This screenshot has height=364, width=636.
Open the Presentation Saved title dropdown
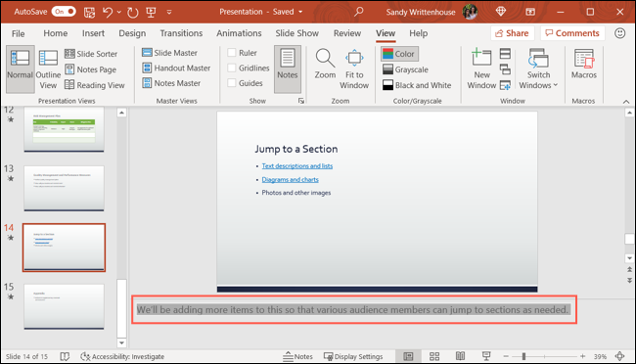point(300,12)
